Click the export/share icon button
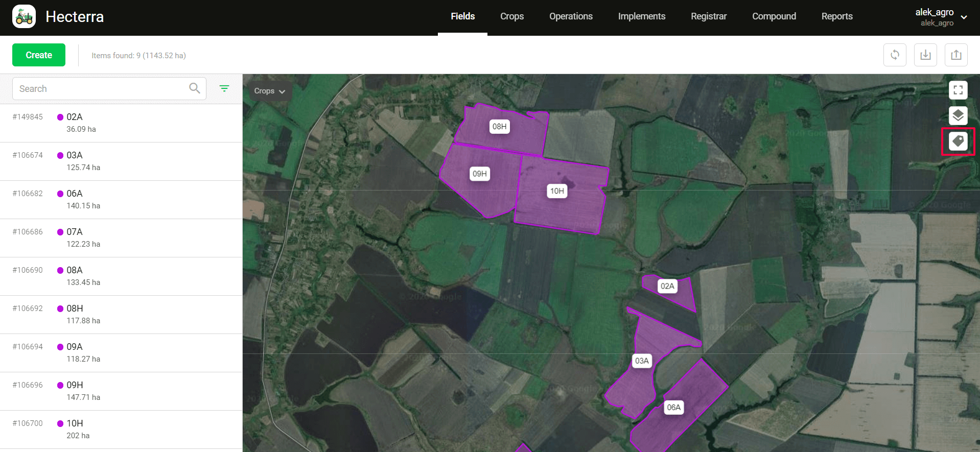980x452 pixels. [x=956, y=55]
